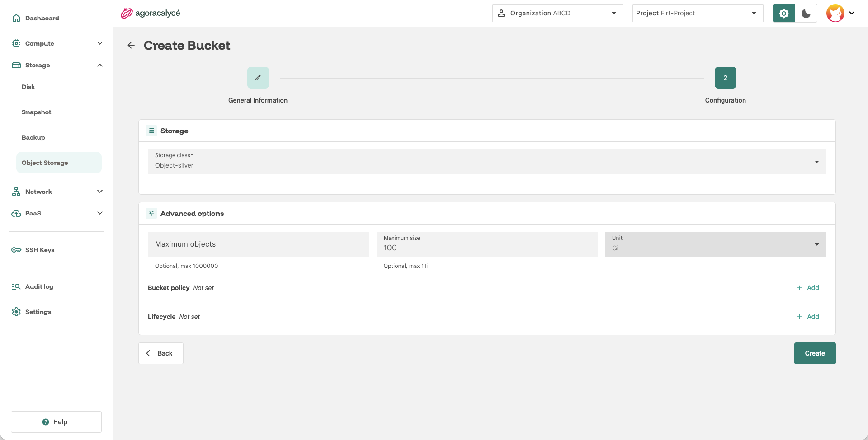Add a Lifecycle rule

[808, 317]
